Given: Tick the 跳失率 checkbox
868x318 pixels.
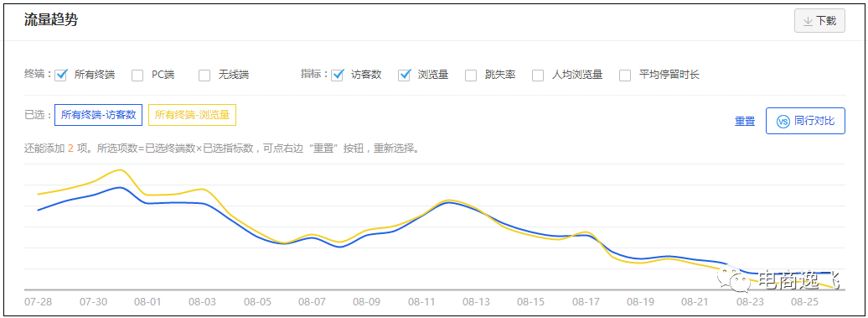Looking at the screenshot, I should click(x=471, y=75).
